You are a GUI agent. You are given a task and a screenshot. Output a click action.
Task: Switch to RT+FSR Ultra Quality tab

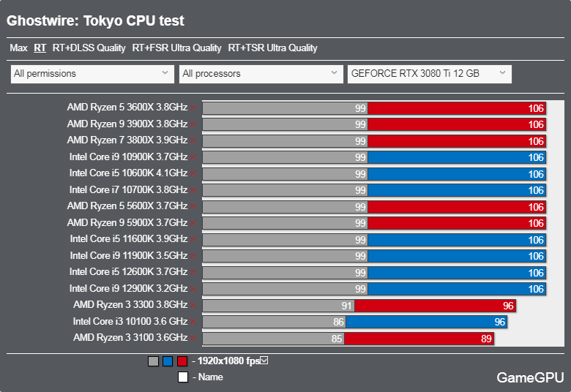click(x=176, y=48)
